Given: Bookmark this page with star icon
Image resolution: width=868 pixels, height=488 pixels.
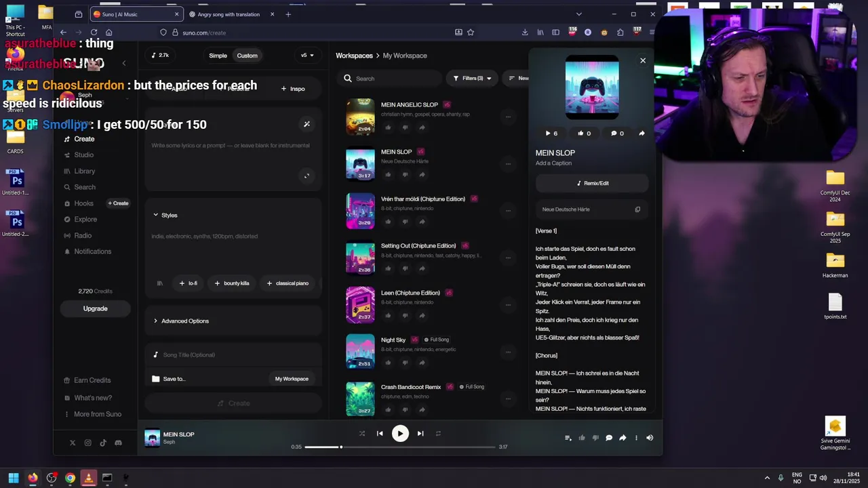Looking at the screenshot, I should coord(471,33).
